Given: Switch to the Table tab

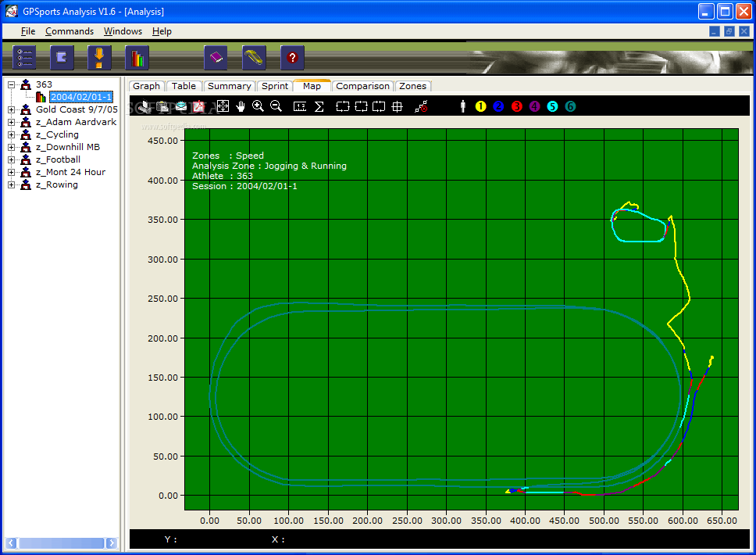Looking at the screenshot, I should (x=184, y=86).
